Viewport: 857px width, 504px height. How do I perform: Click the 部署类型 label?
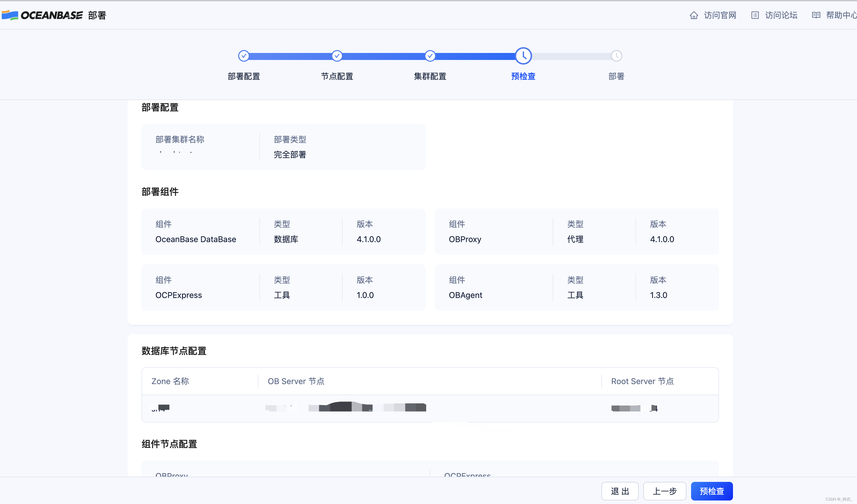(x=290, y=139)
